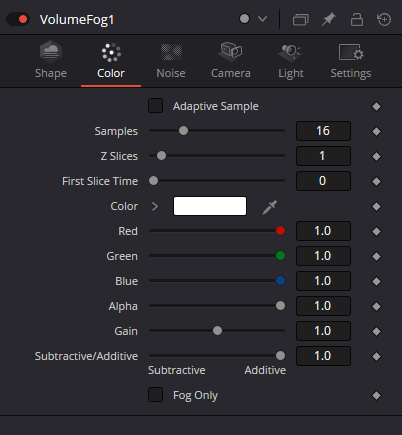The width and height of the screenshot is (402, 435).
Task: Click the First Slice Time keyframe diamond
Action: coord(376,182)
